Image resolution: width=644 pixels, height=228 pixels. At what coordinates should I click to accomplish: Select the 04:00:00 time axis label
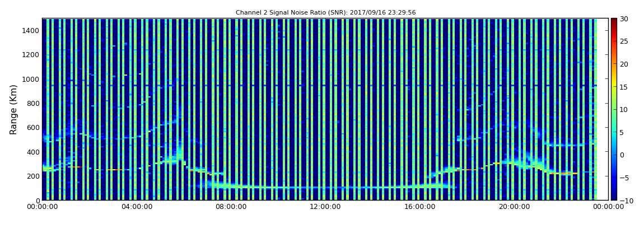[136, 207]
